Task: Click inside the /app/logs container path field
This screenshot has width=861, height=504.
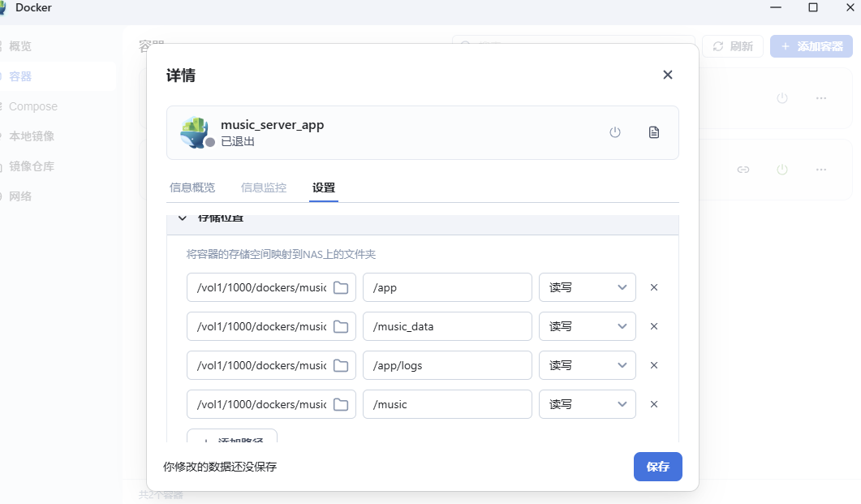Action: 447,365
